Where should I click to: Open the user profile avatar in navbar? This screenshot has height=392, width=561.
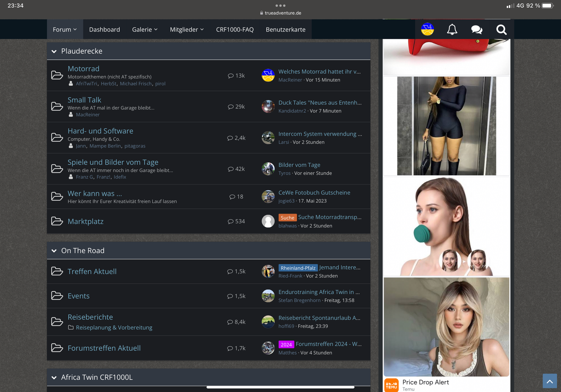[427, 29]
